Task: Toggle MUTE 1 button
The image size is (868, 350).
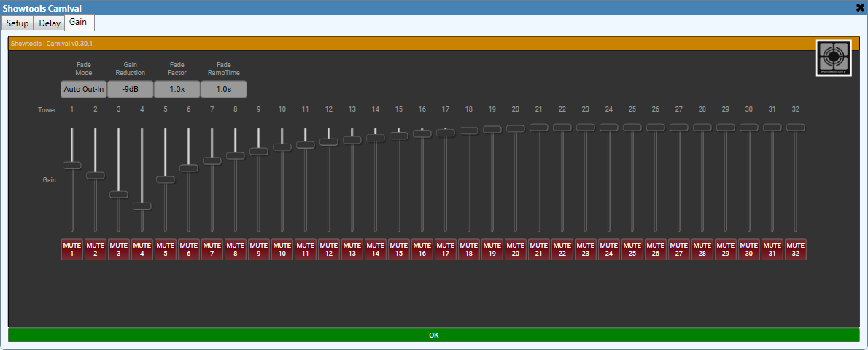Action: (x=72, y=249)
